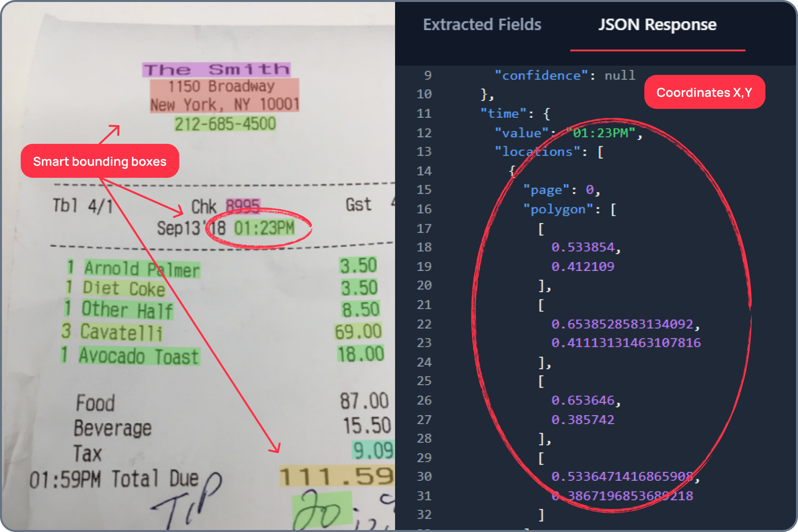The width and height of the screenshot is (798, 532).
Task: Click the "polygon" key in JSON
Action: coord(558,209)
